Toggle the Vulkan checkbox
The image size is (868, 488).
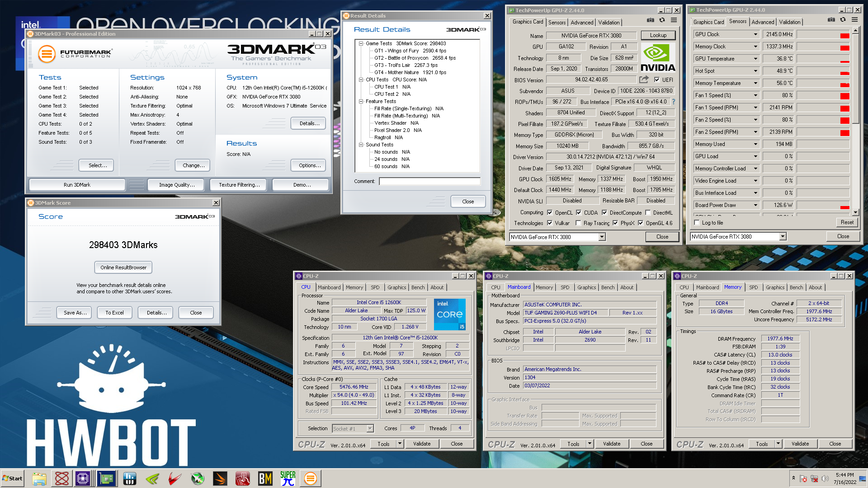[550, 223]
